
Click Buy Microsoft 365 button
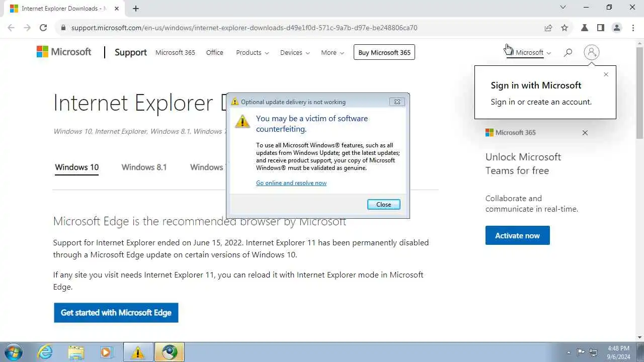point(384,52)
